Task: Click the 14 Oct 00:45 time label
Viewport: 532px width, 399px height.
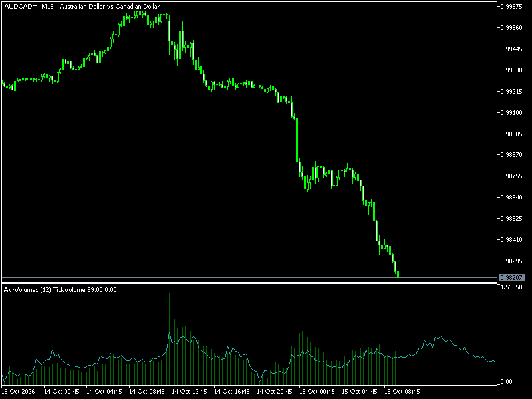Action: 62,392
